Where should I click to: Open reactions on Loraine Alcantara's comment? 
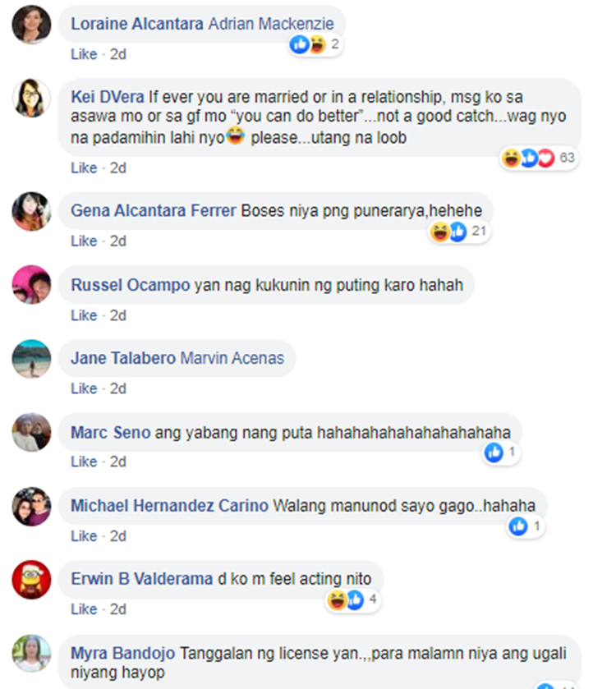click(x=315, y=44)
